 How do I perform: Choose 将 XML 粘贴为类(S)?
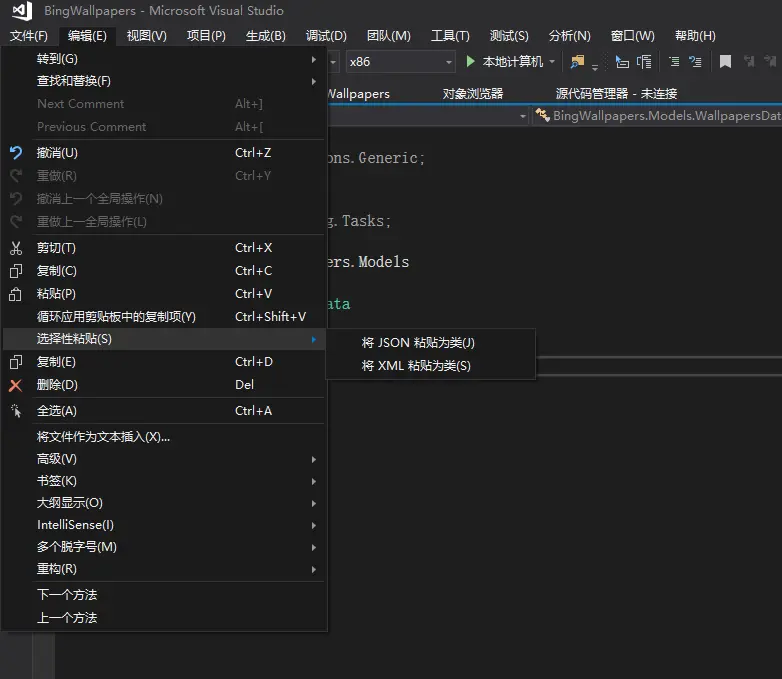[431, 366]
